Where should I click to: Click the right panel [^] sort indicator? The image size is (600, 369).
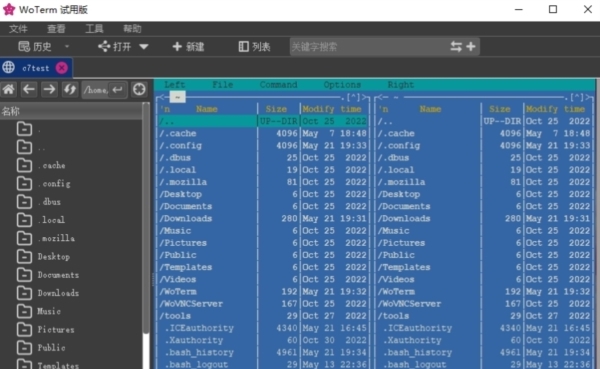coord(577,97)
